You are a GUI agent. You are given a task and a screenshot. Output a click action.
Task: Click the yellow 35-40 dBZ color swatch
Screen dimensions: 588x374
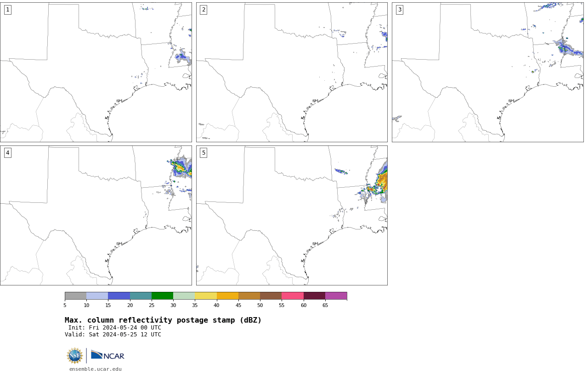(206, 296)
